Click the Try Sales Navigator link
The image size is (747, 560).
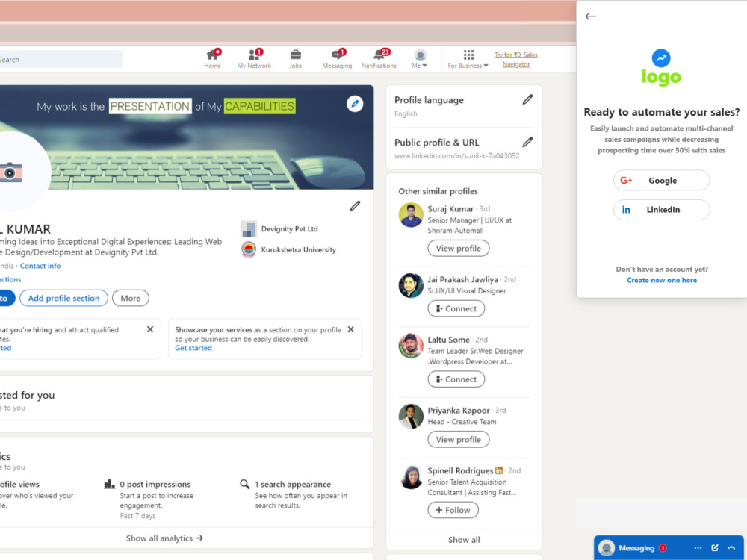click(516, 60)
